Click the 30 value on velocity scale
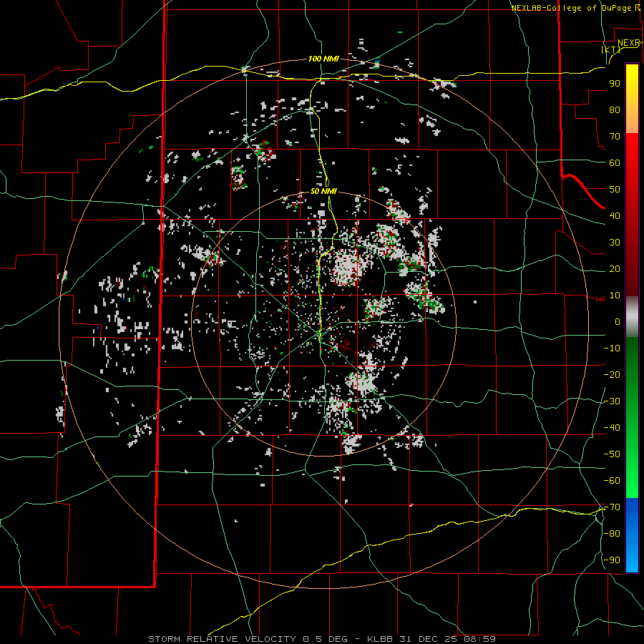The image size is (644, 644). tap(615, 243)
